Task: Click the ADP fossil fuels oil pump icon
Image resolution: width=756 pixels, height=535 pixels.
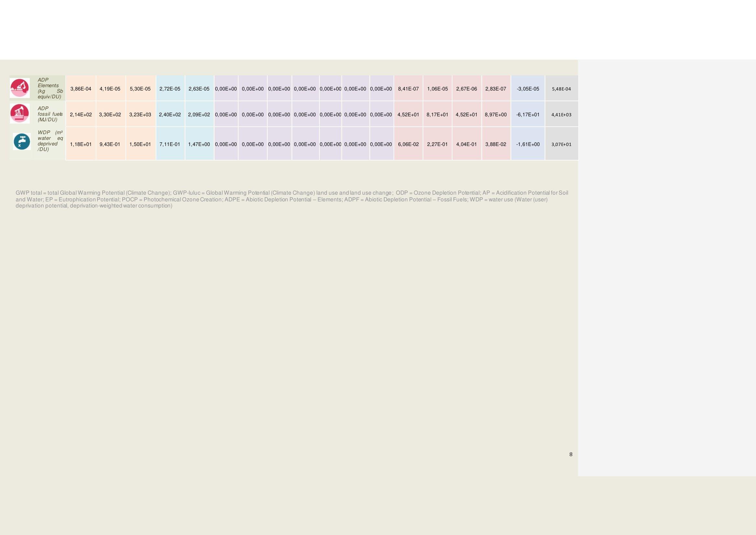Action: tap(20, 114)
